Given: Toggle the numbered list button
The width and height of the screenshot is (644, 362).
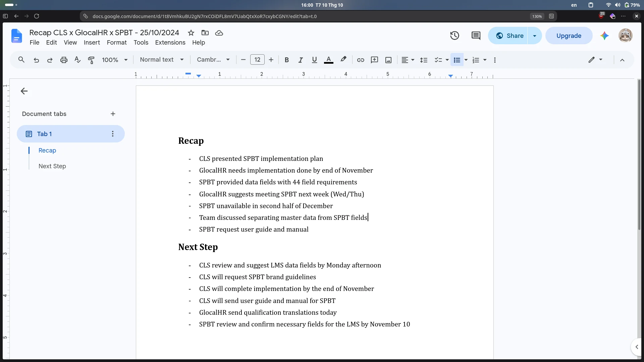Looking at the screenshot, I should click(476, 60).
